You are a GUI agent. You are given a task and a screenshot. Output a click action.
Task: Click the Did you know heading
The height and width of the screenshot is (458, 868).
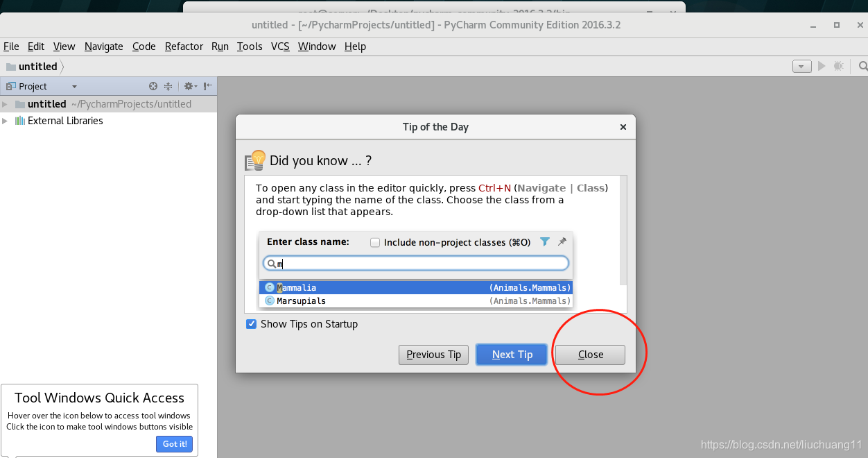[321, 161]
